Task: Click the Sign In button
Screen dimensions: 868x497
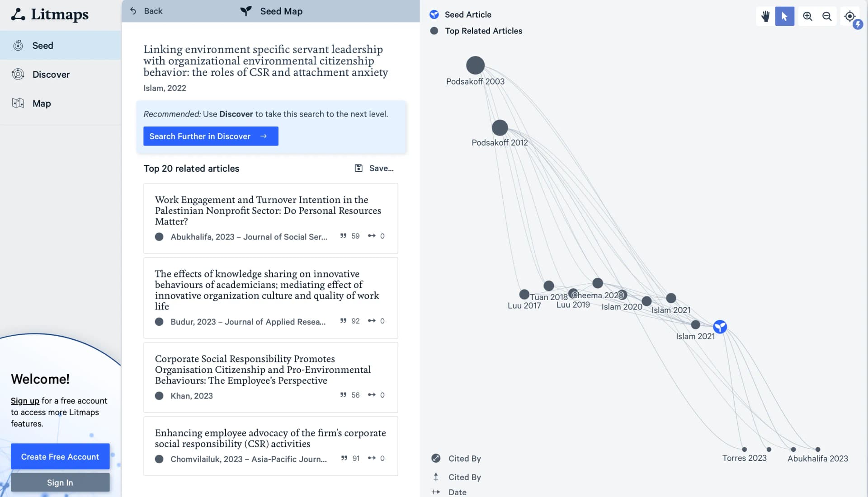Action: point(60,483)
